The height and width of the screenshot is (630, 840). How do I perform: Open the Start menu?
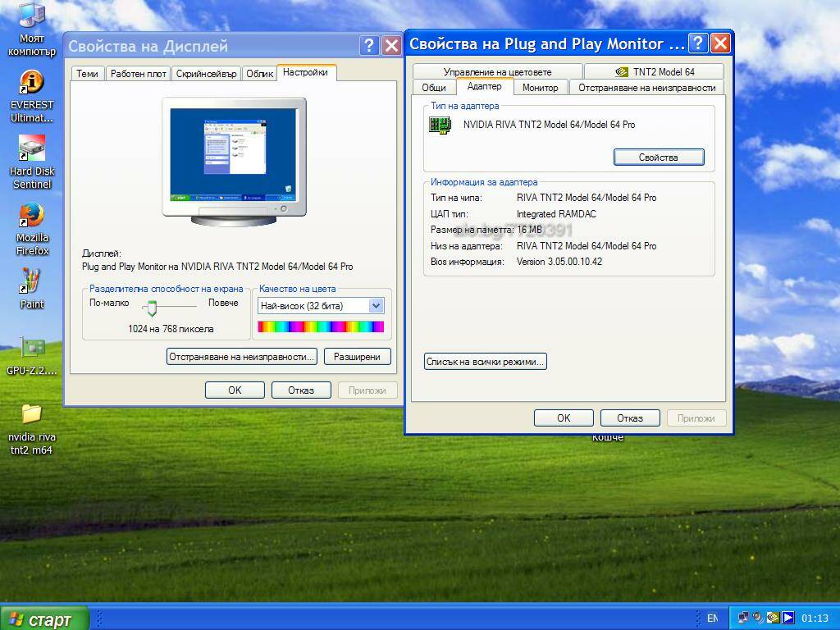(44, 619)
